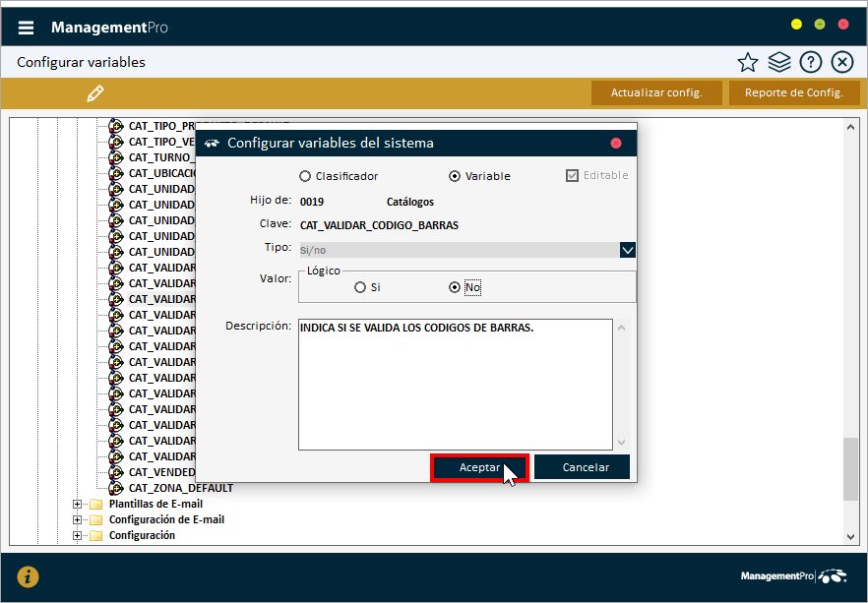Open the layers stack icon
This screenshot has width=868, height=603.
coord(779,63)
